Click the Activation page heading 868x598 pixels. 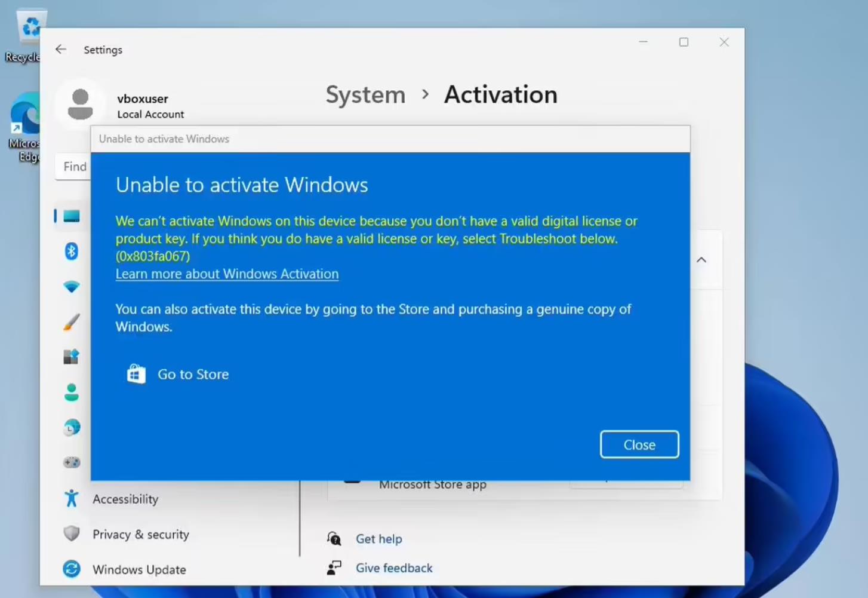[x=501, y=94]
